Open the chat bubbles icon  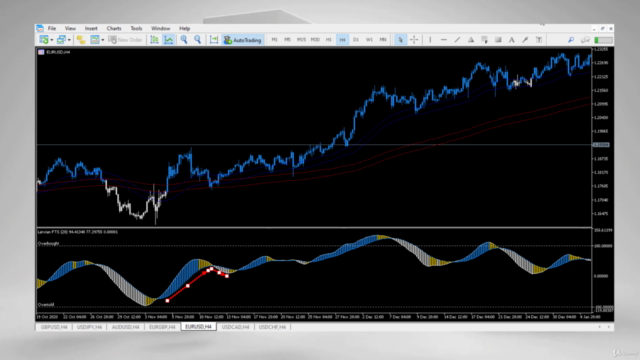[x=585, y=40]
